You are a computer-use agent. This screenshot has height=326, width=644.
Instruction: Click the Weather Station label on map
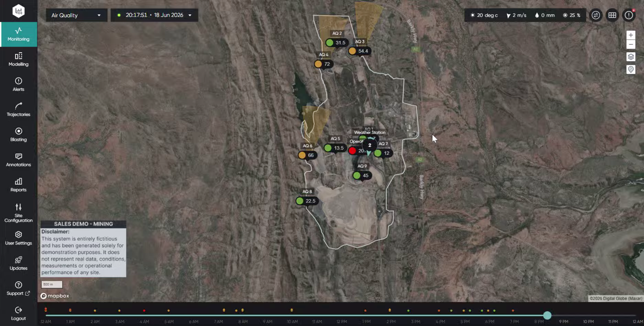pos(370,132)
